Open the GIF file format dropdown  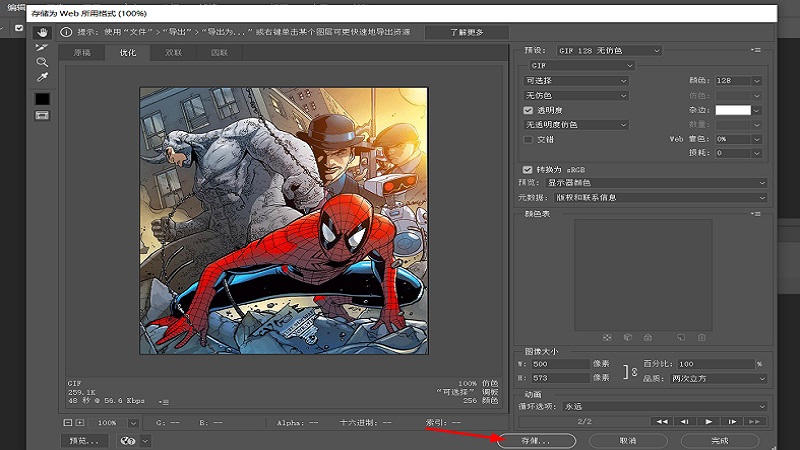point(582,65)
